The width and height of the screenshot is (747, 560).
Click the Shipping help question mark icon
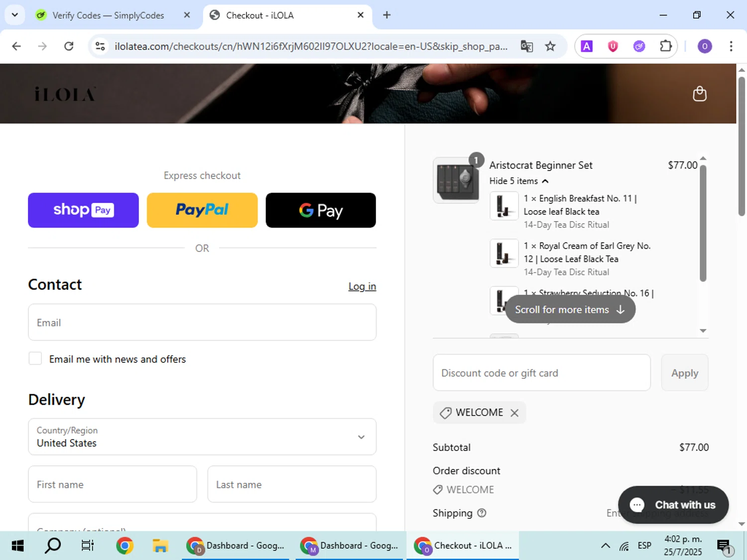482,513
